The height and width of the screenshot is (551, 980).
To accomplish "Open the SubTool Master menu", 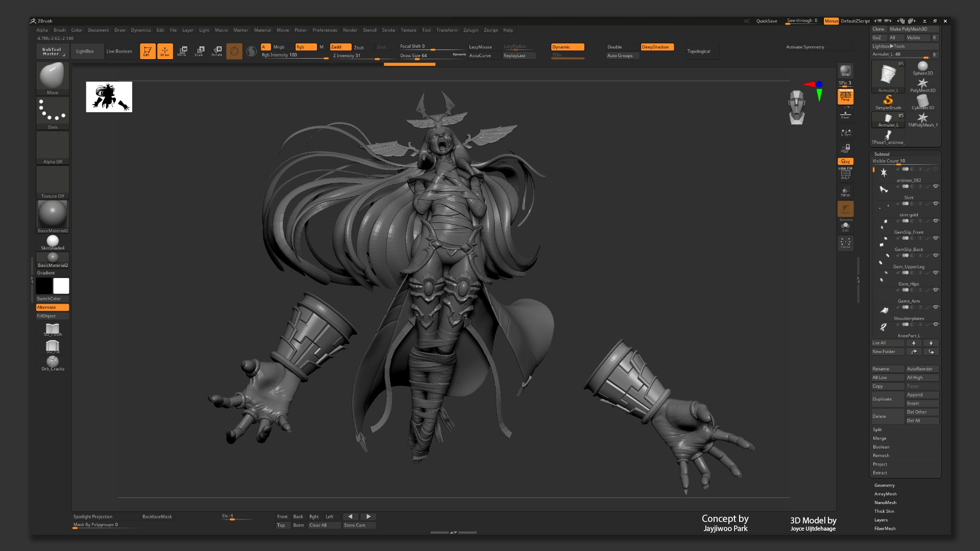I will pos(53,52).
